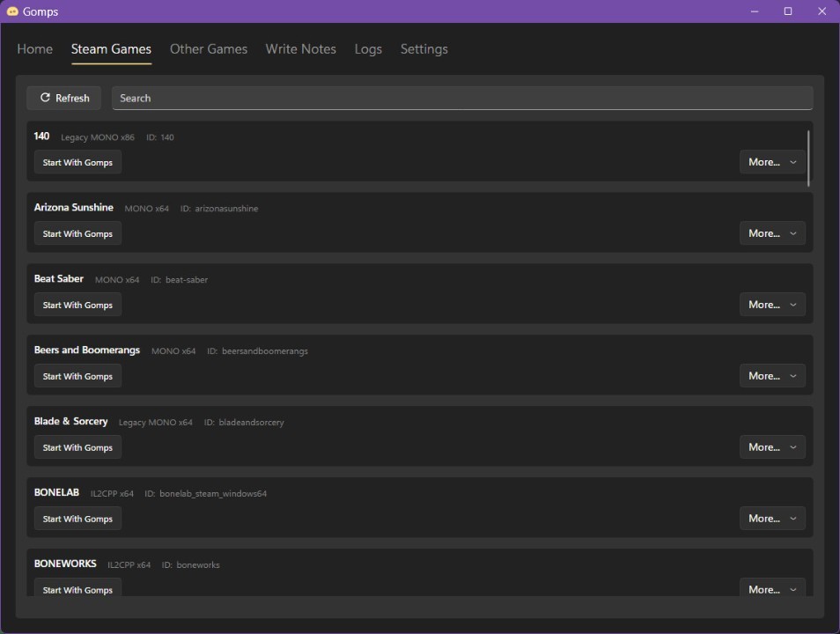Click the 'ID: beersandboomerangs' text
840x634 pixels.
tap(258, 351)
